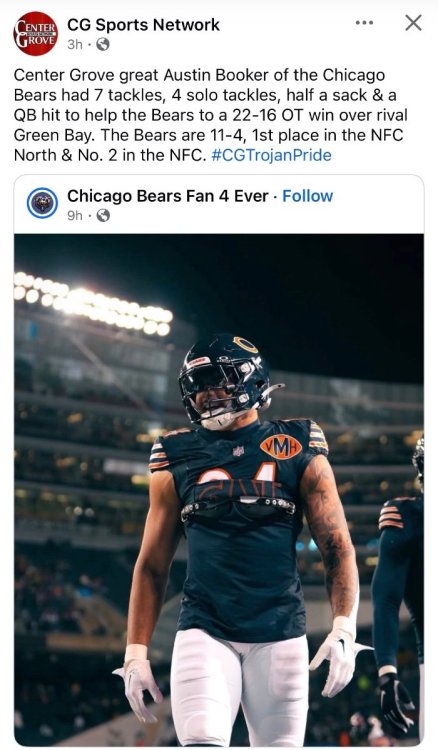This screenshot has width=438, height=750.
Task: Click the 9h shared post timestamp
Action: pos(75,216)
